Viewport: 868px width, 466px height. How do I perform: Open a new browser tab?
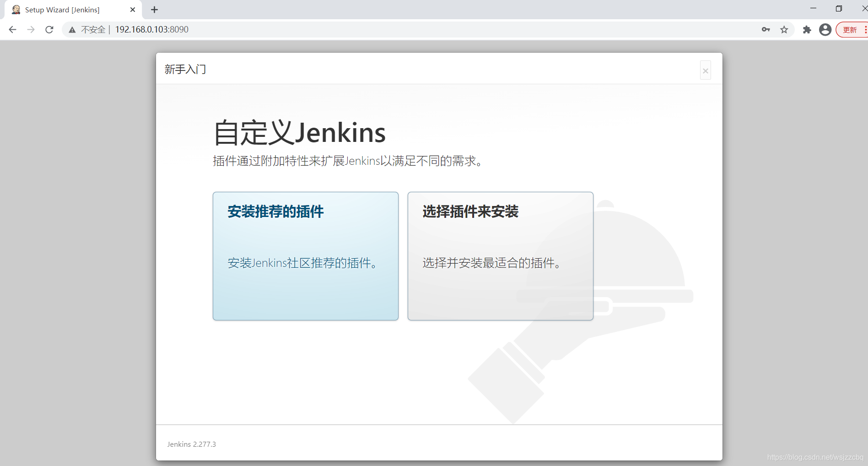(155, 10)
